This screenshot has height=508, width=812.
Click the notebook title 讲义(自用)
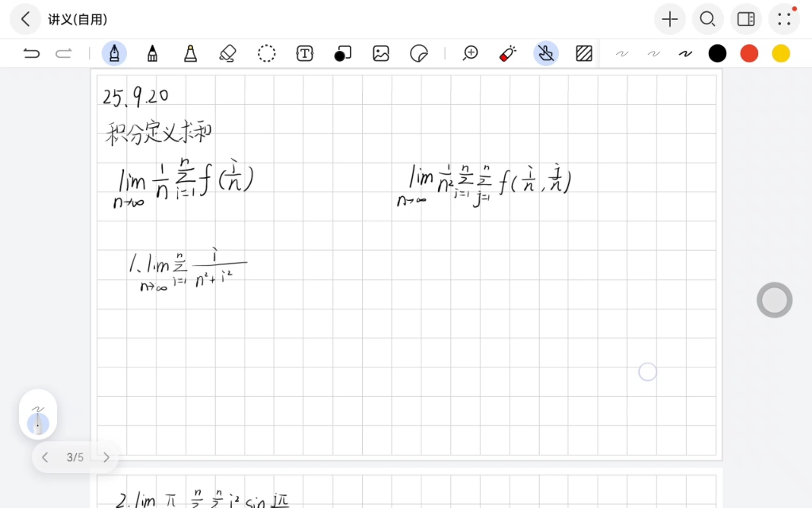point(78,19)
